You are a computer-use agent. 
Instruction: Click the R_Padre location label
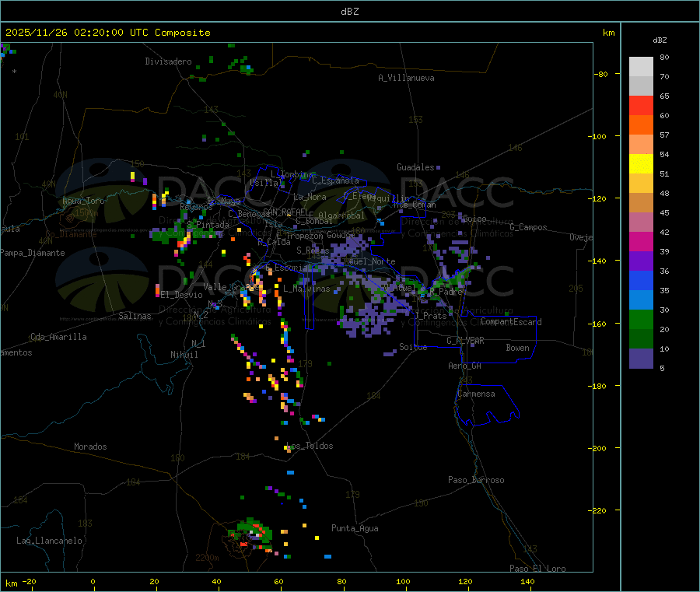point(446,292)
